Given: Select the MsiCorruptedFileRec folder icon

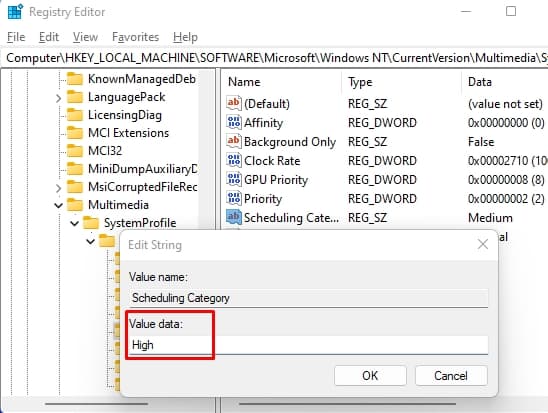Looking at the screenshot, I should [x=75, y=187].
